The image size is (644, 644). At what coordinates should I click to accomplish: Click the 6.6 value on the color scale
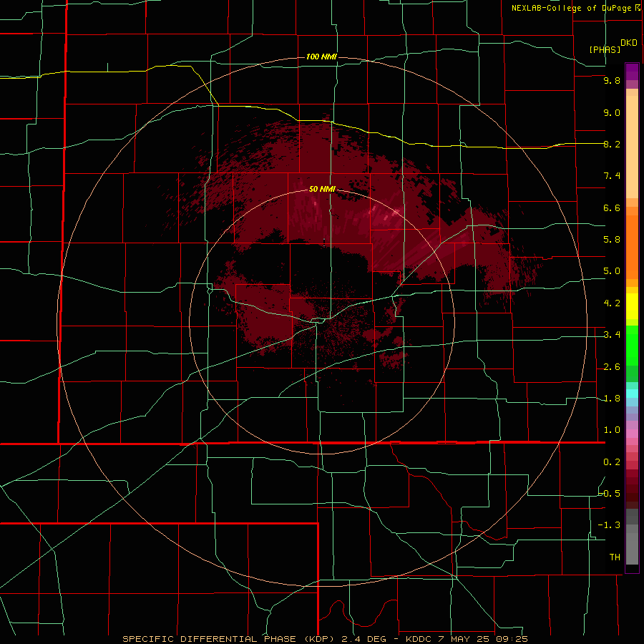coord(612,208)
